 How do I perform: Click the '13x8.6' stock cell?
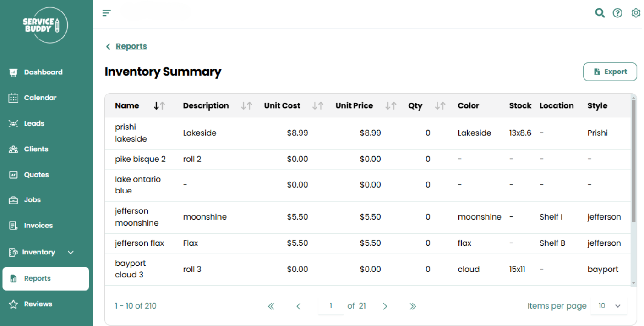520,133
